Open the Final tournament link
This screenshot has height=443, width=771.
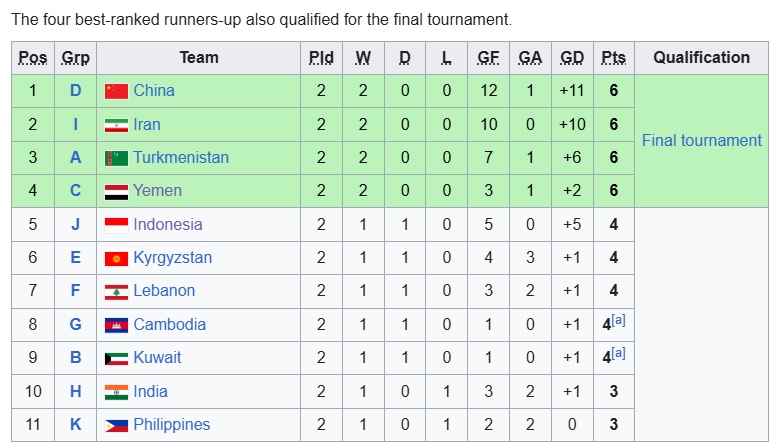(x=702, y=141)
